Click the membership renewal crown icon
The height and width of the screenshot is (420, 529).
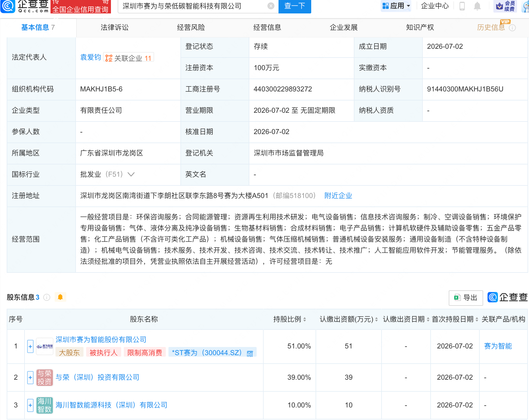pos(500,6)
